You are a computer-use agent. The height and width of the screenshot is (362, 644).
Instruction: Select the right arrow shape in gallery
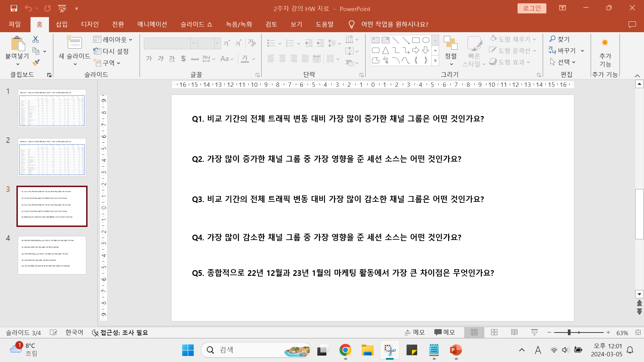click(x=416, y=50)
